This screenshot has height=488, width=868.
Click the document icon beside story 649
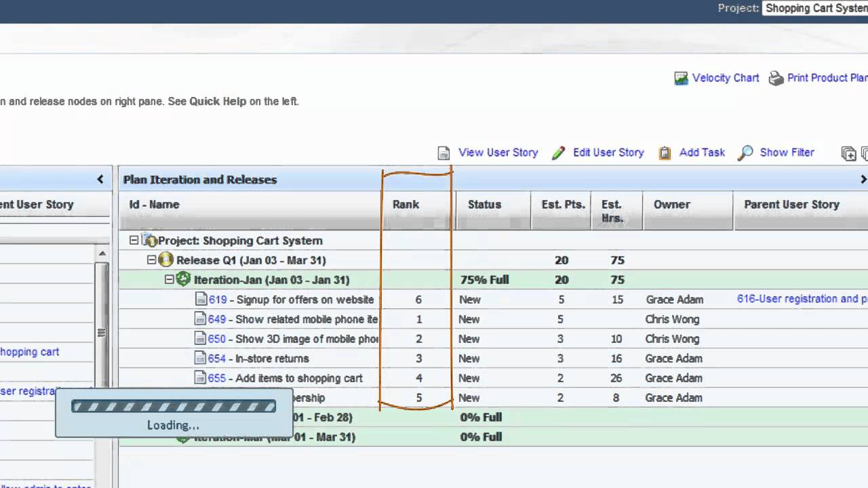201,319
